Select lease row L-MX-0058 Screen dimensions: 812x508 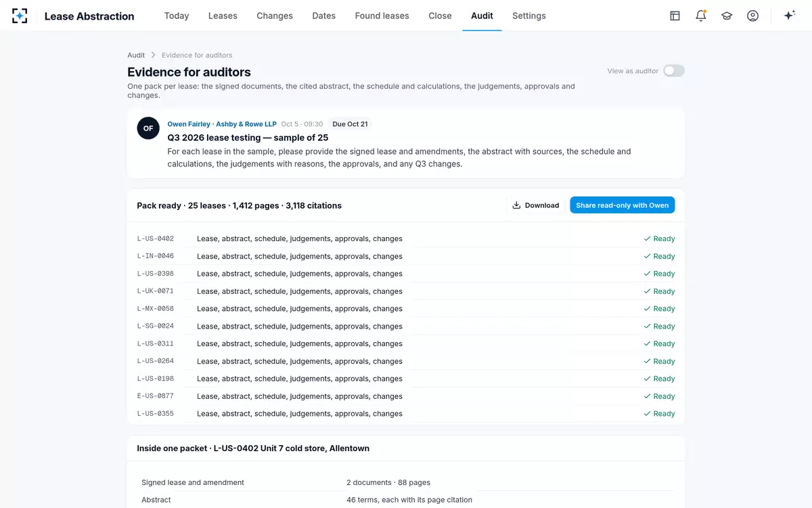[x=406, y=309]
